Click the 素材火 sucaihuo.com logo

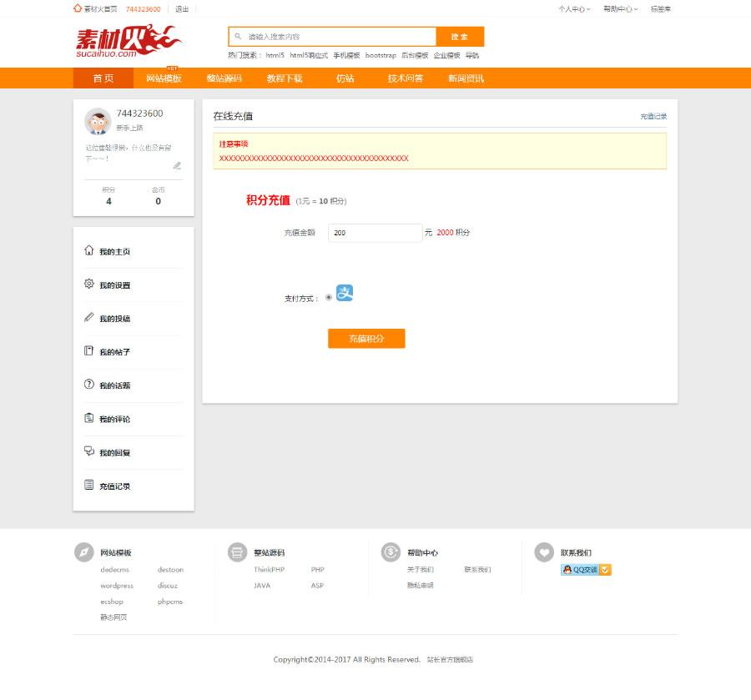(129, 41)
